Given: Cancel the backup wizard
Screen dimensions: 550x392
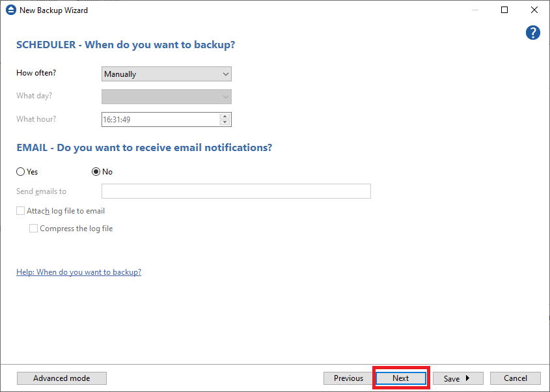Looking at the screenshot, I should [x=515, y=378].
